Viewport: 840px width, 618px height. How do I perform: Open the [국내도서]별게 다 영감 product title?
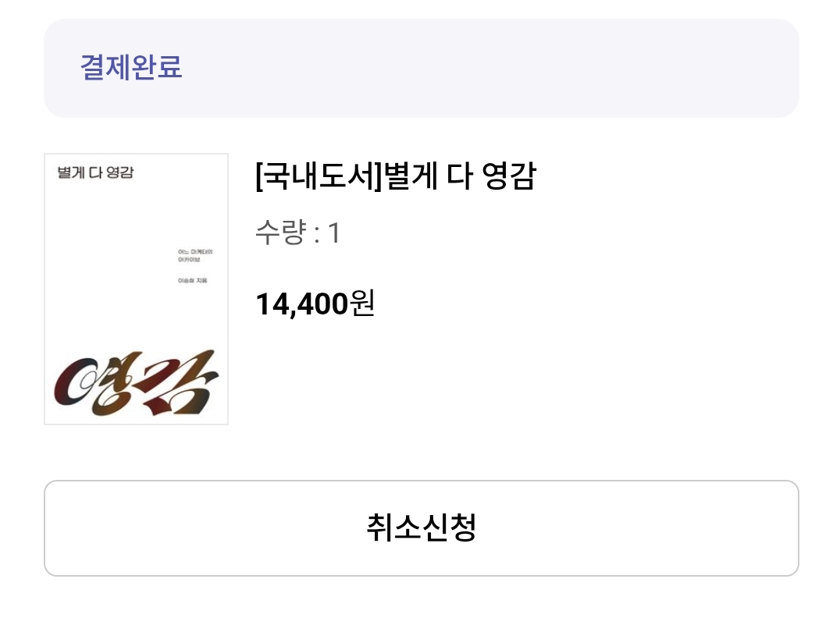tap(395, 176)
